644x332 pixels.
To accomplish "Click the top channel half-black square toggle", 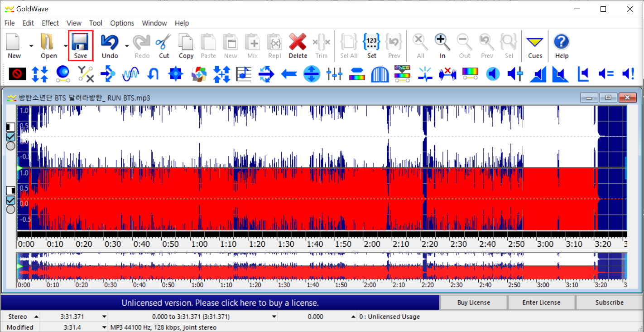I will [x=10, y=127].
